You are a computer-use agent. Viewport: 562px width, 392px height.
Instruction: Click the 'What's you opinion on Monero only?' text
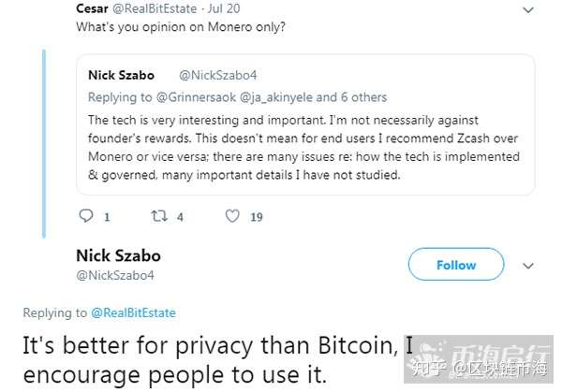[180, 27]
